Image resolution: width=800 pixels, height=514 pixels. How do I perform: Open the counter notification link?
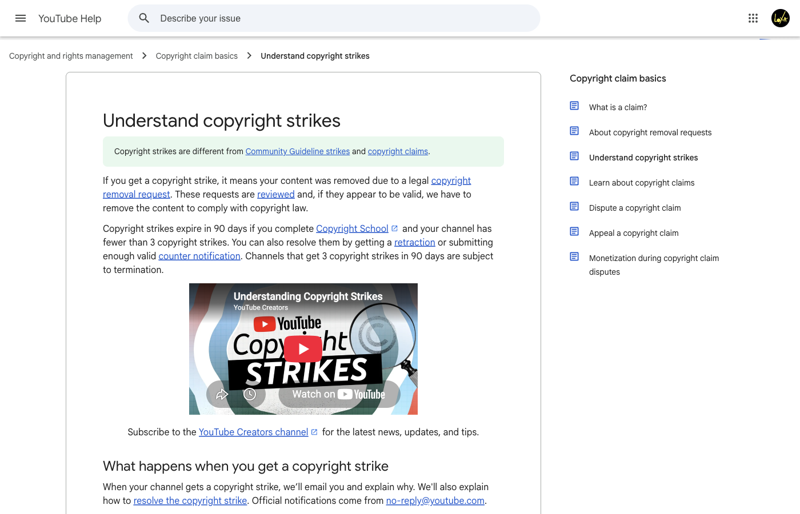point(199,256)
